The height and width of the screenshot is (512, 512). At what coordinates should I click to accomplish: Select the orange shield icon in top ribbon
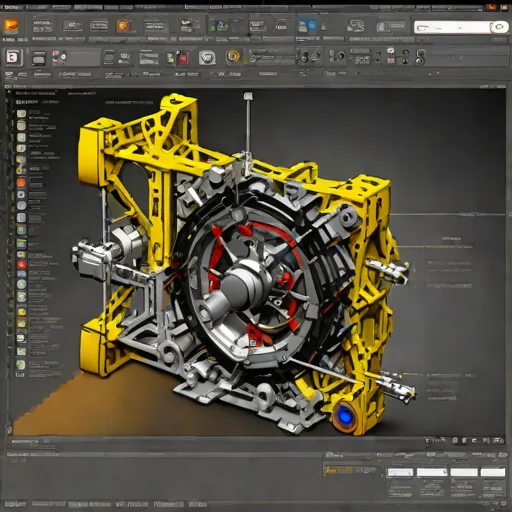123,25
